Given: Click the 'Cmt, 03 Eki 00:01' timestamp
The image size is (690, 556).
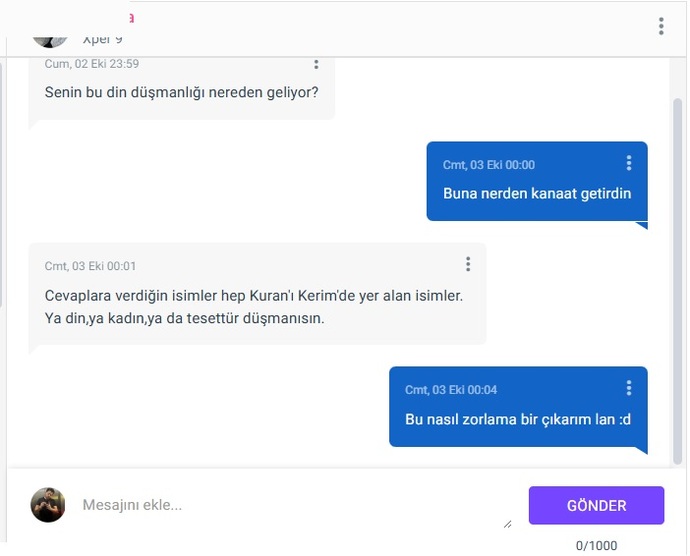Looking at the screenshot, I should [90, 266].
